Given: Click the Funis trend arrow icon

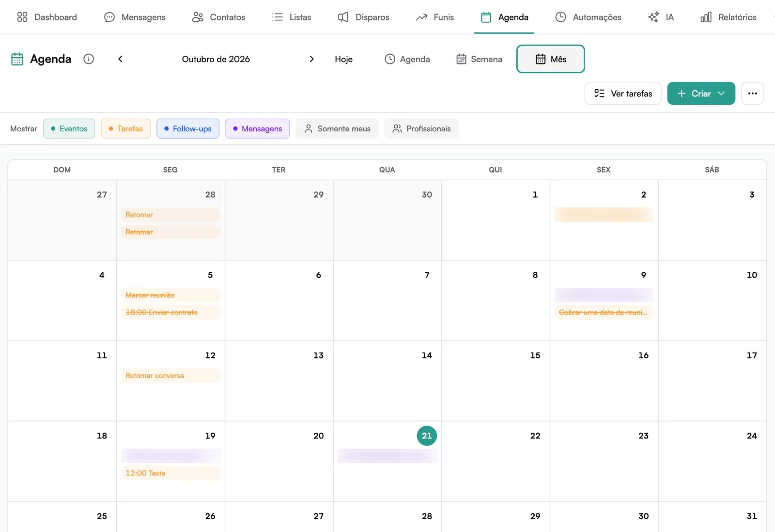Looking at the screenshot, I should tap(421, 17).
